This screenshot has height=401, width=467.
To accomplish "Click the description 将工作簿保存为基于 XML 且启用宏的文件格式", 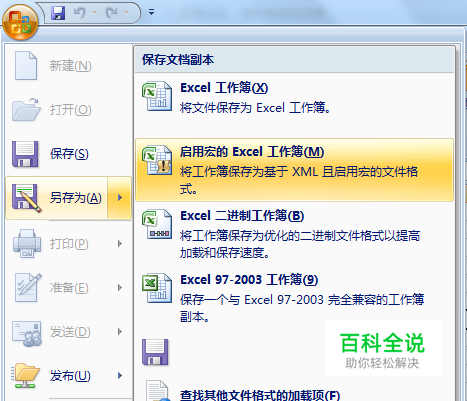I will [299, 180].
